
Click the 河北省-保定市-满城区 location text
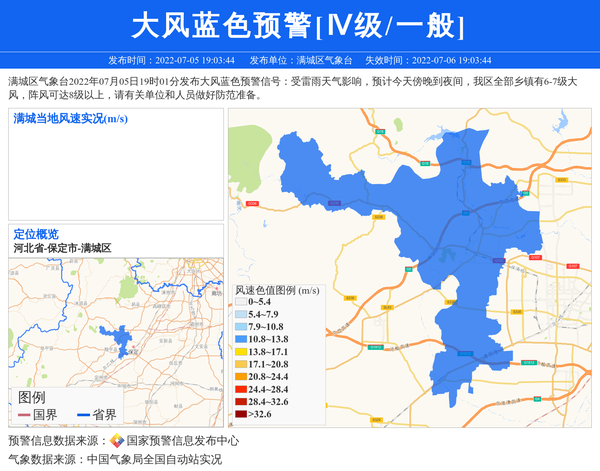tap(62, 247)
